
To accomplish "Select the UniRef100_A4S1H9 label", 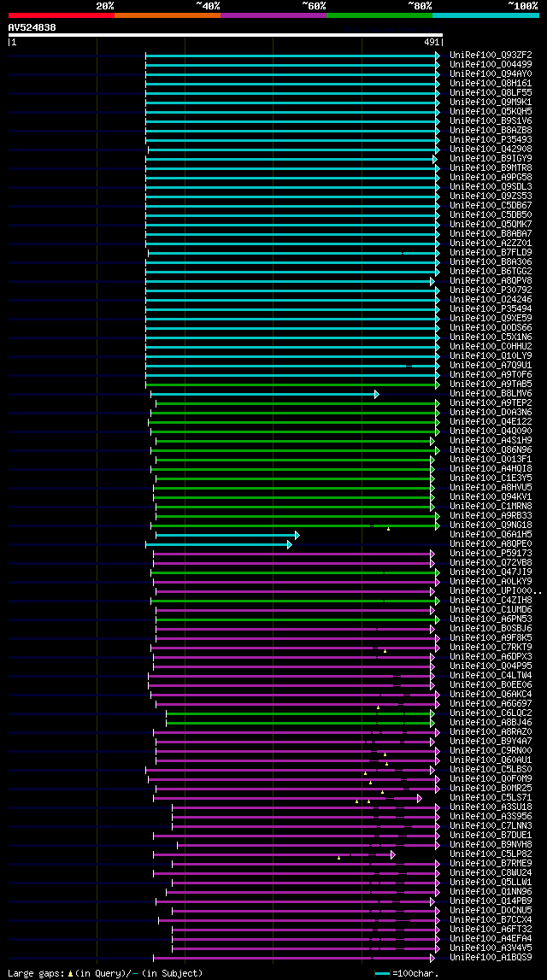I will click(491, 441).
